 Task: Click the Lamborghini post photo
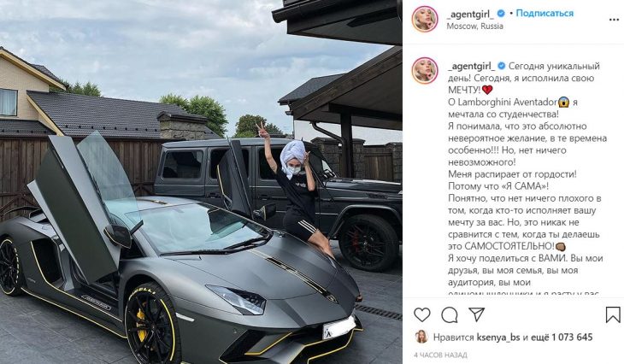coord(201,182)
